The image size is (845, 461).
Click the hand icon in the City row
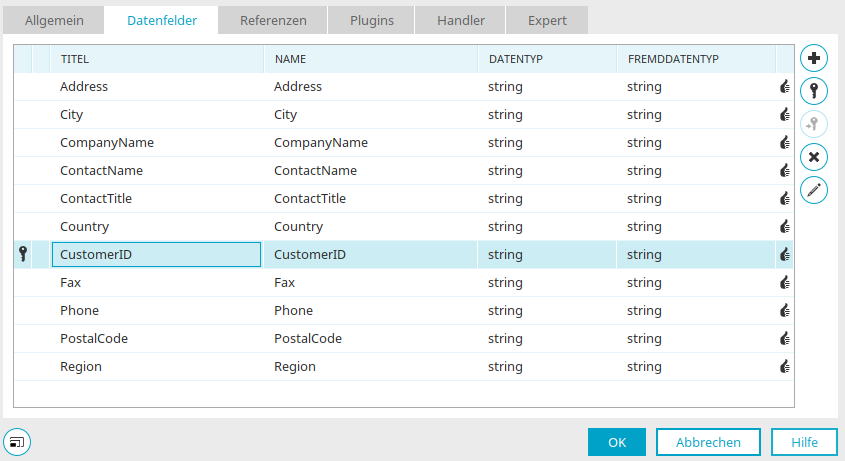click(785, 114)
